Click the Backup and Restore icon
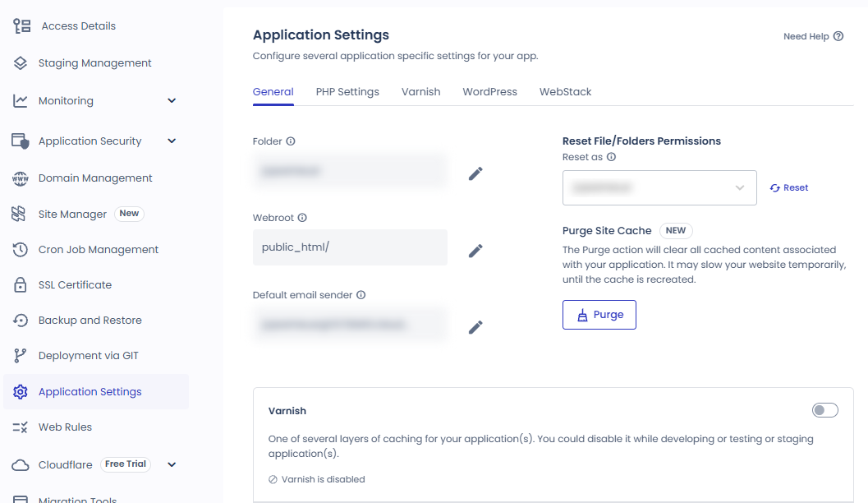Screen dimensions: 868x503 pos(21,321)
